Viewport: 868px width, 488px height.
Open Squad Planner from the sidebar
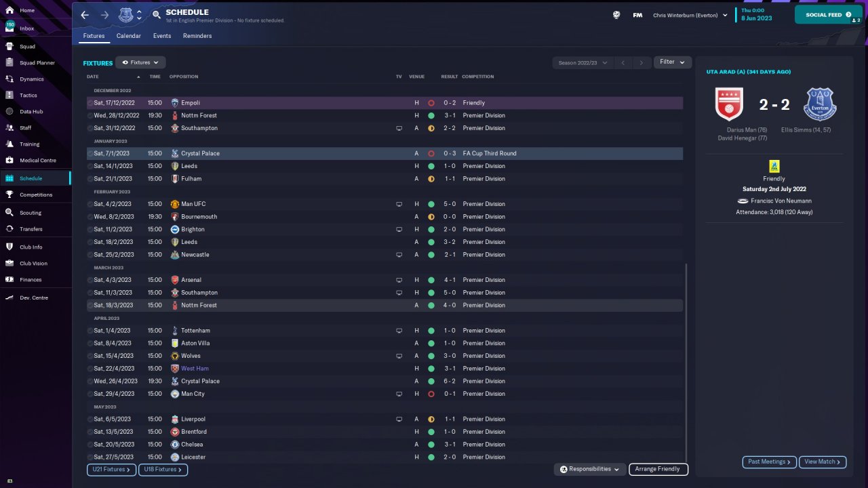(x=35, y=63)
